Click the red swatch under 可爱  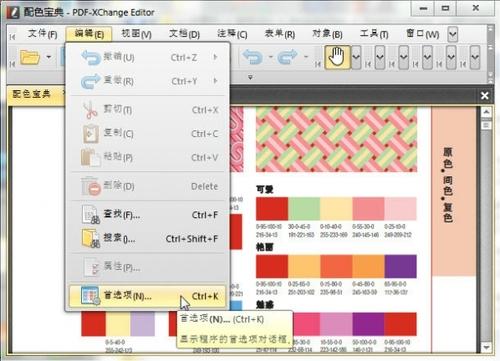click(272, 208)
